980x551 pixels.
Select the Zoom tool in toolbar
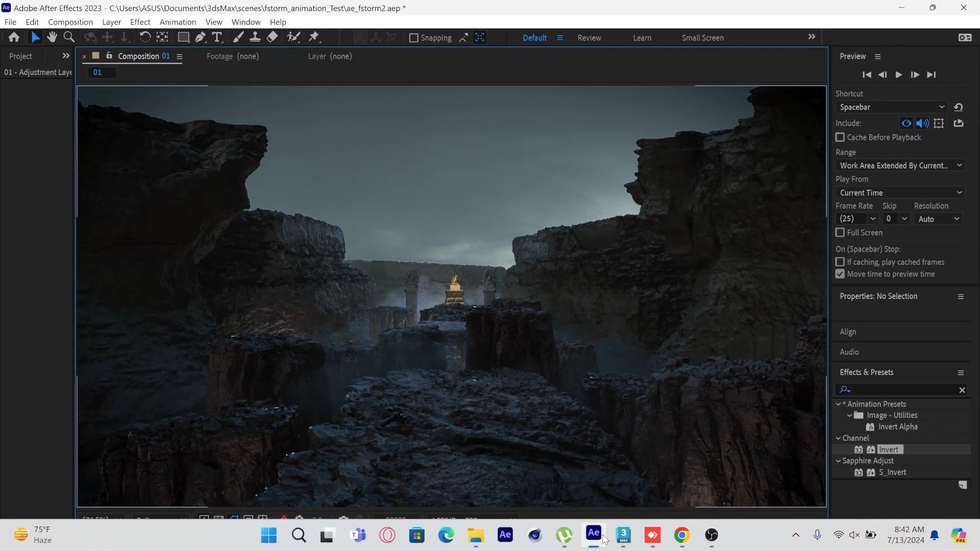(x=69, y=37)
